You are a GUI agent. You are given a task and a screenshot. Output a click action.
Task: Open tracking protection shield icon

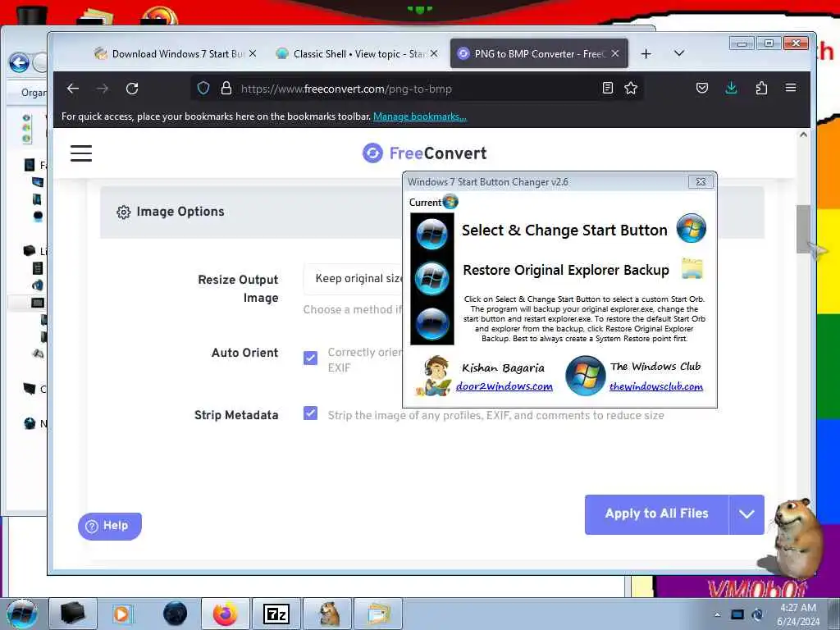click(x=203, y=89)
